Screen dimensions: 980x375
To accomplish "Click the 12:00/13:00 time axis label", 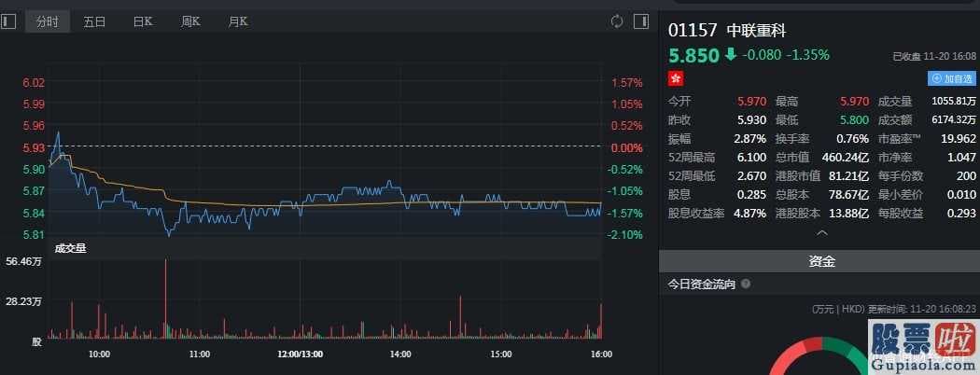I will [301, 354].
